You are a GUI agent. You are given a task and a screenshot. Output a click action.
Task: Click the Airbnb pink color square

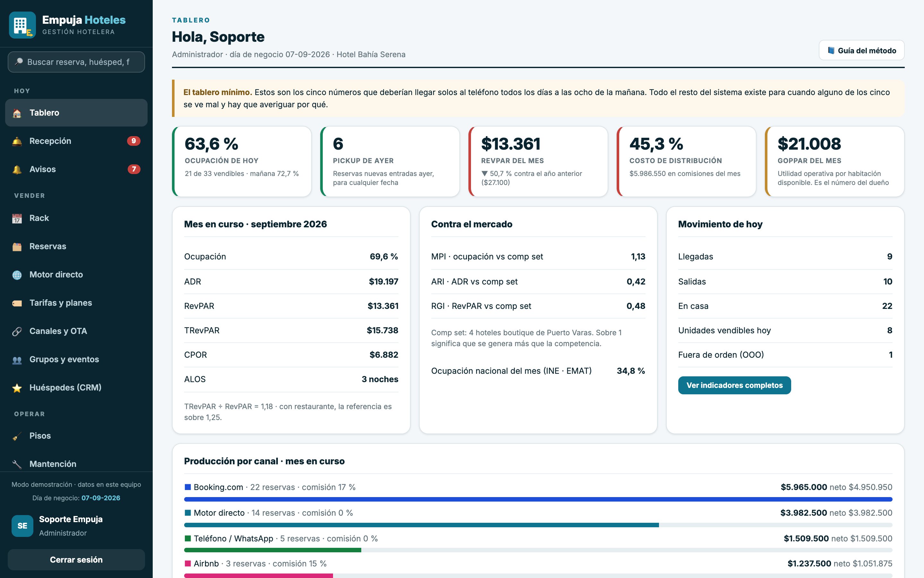pyautogui.click(x=188, y=564)
